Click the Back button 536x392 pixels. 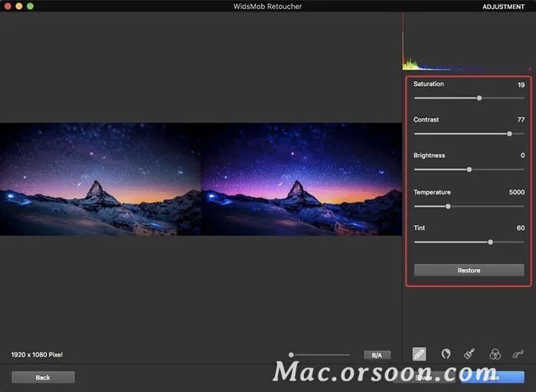(43, 377)
